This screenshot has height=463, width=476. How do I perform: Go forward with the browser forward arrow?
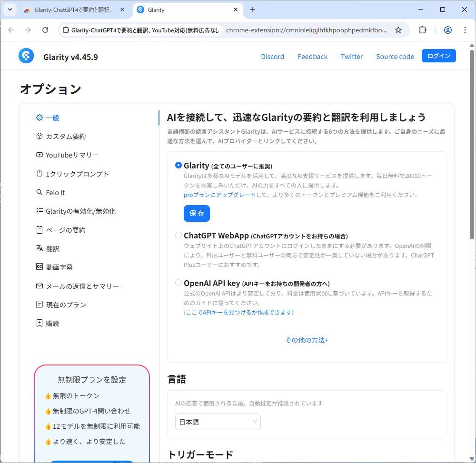[28, 30]
